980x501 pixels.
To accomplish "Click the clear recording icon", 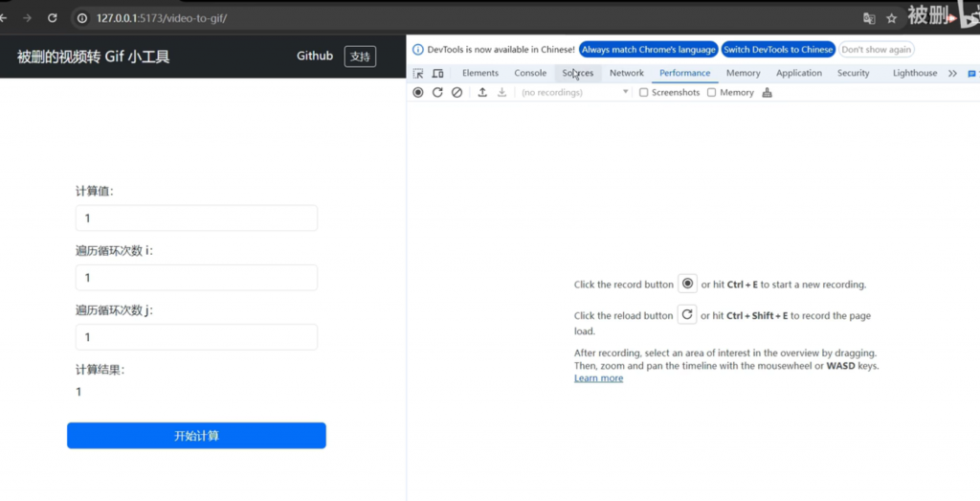I will tap(457, 93).
